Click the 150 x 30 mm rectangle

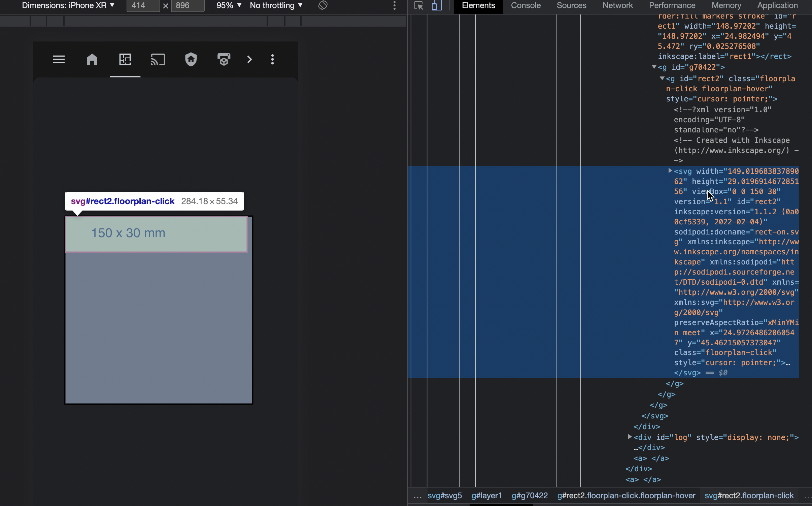pos(156,234)
